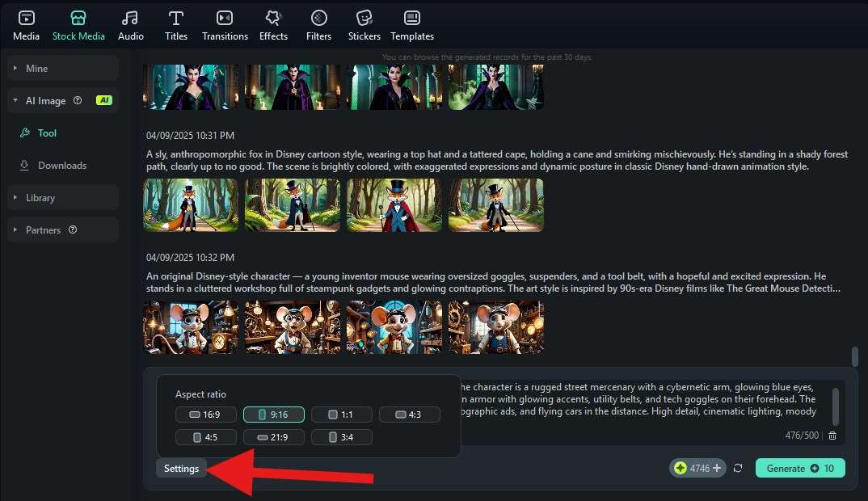This screenshot has width=868, height=501.
Task: Expand the Library section
Action: (x=63, y=198)
